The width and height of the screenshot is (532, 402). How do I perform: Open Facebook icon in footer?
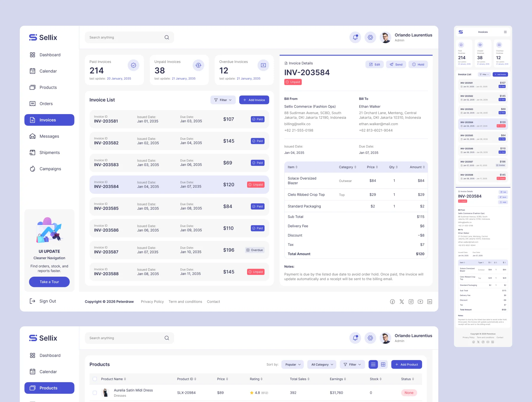392,301
